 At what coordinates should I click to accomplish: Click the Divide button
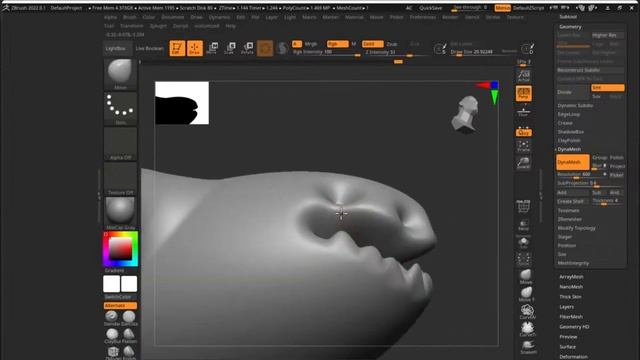[573, 92]
